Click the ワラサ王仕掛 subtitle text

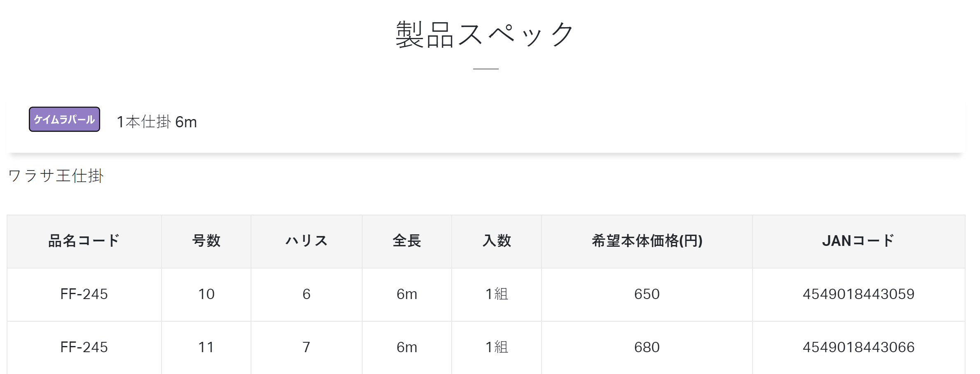(x=56, y=176)
